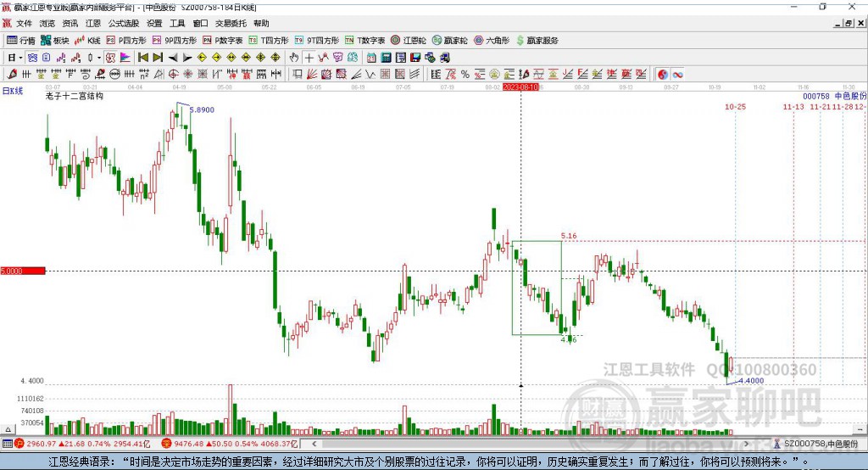
Task: Click the first yellow diamond arrow icon
Action: [202, 58]
